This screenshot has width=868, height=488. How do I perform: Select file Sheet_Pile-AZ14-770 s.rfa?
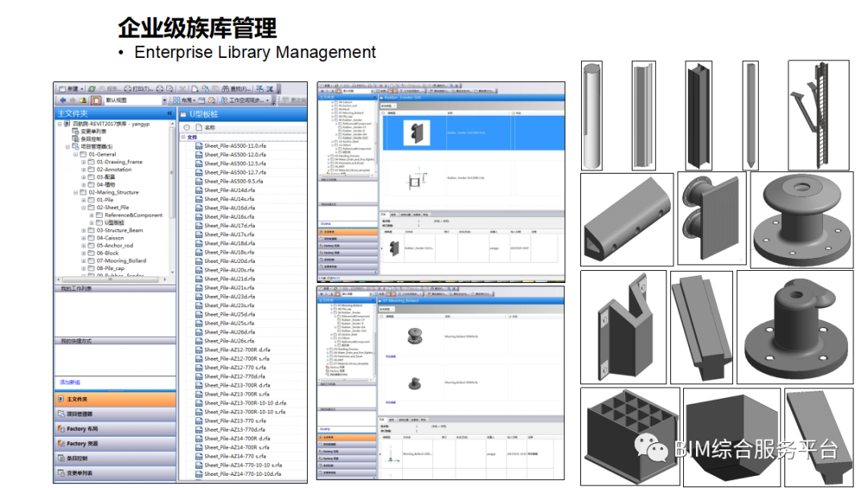(235, 456)
